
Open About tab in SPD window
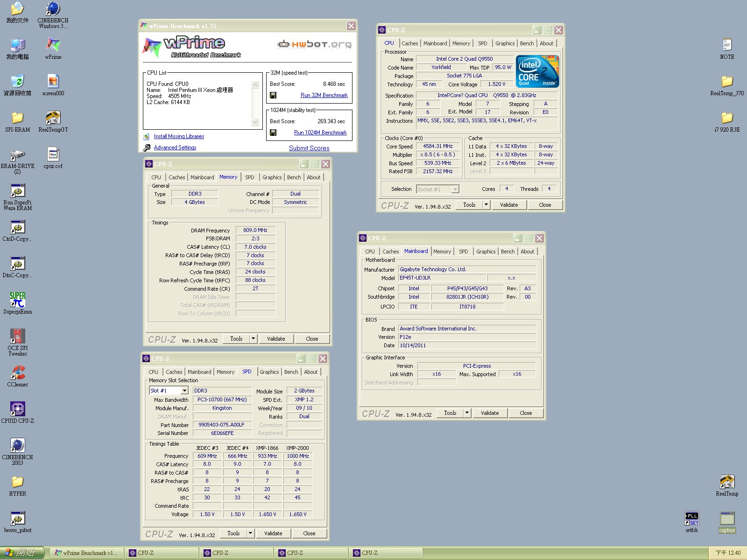(310, 372)
